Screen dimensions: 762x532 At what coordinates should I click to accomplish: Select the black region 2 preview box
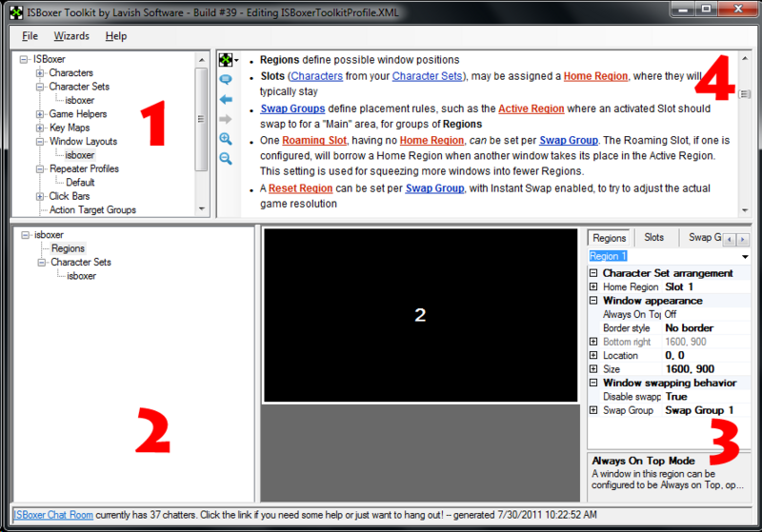[420, 316]
